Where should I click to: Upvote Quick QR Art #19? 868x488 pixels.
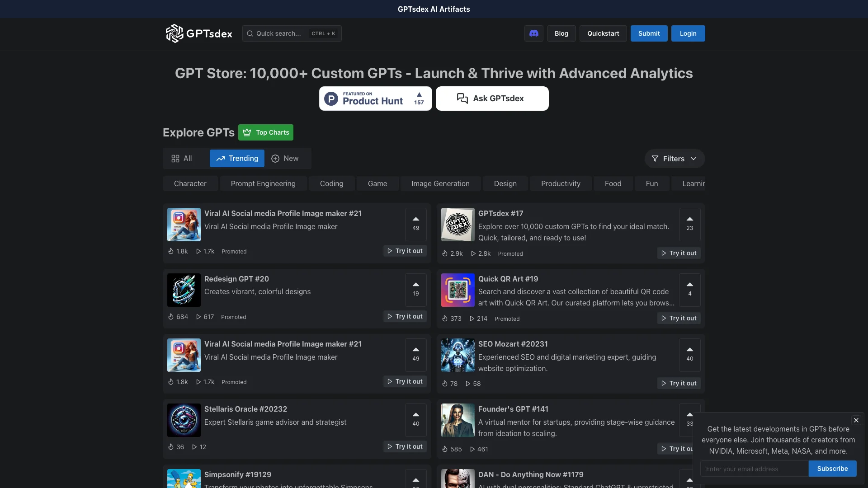(689, 290)
